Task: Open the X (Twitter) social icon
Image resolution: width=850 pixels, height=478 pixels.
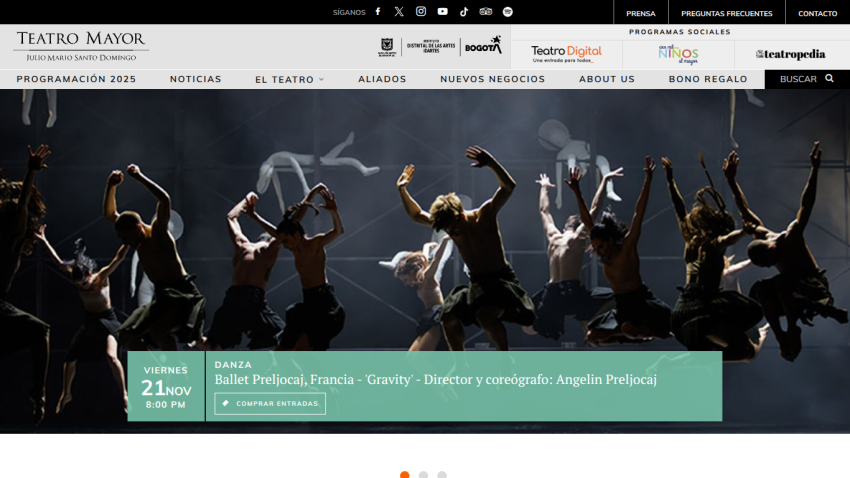Action: pyautogui.click(x=399, y=11)
